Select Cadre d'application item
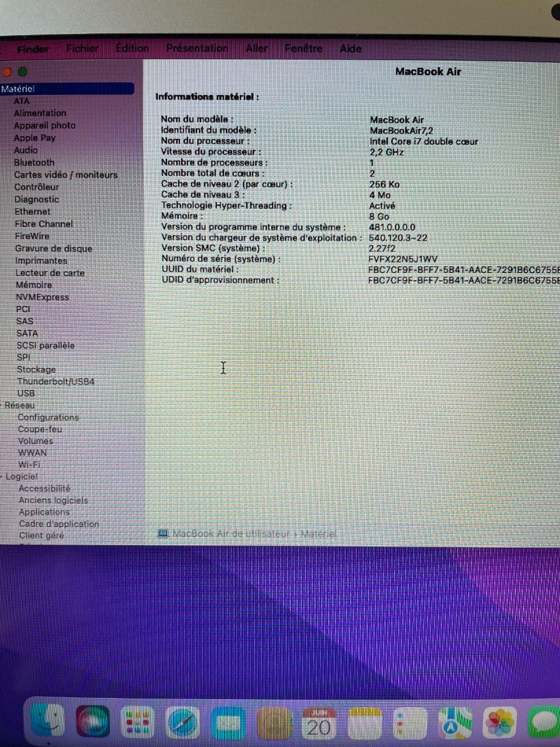560x747 pixels. [x=59, y=523]
